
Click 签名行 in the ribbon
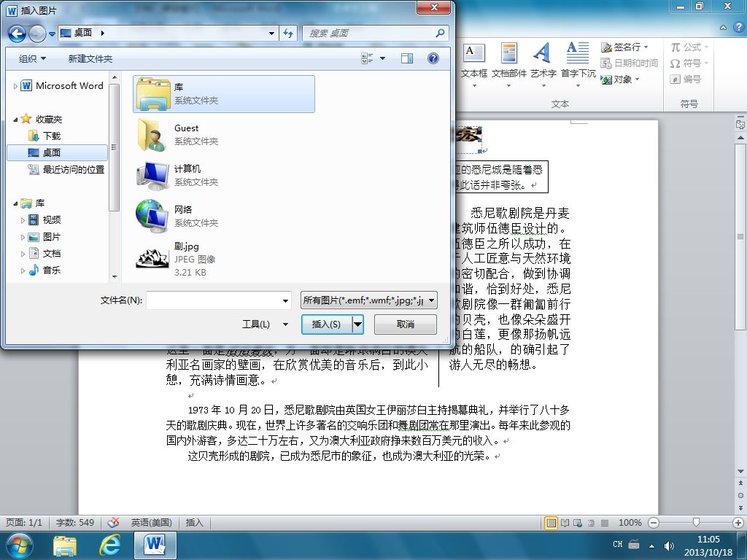point(624,47)
